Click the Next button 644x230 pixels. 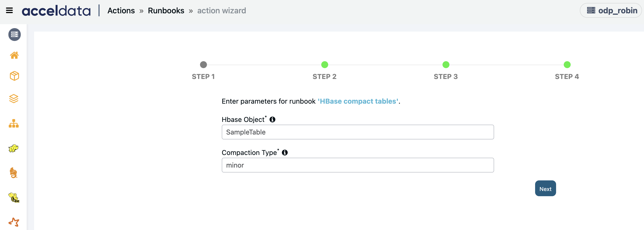(x=545, y=189)
